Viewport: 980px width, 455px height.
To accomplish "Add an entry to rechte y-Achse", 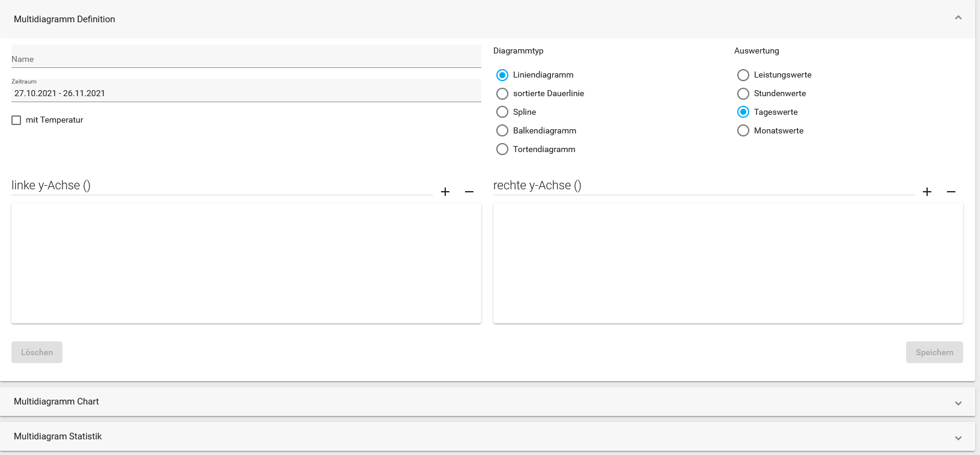I will pos(927,192).
